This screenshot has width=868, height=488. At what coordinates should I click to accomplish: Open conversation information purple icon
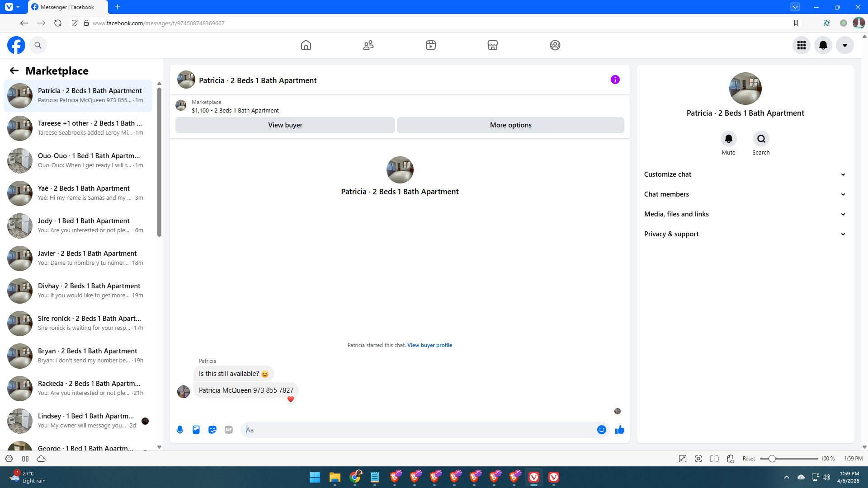coord(615,80)
